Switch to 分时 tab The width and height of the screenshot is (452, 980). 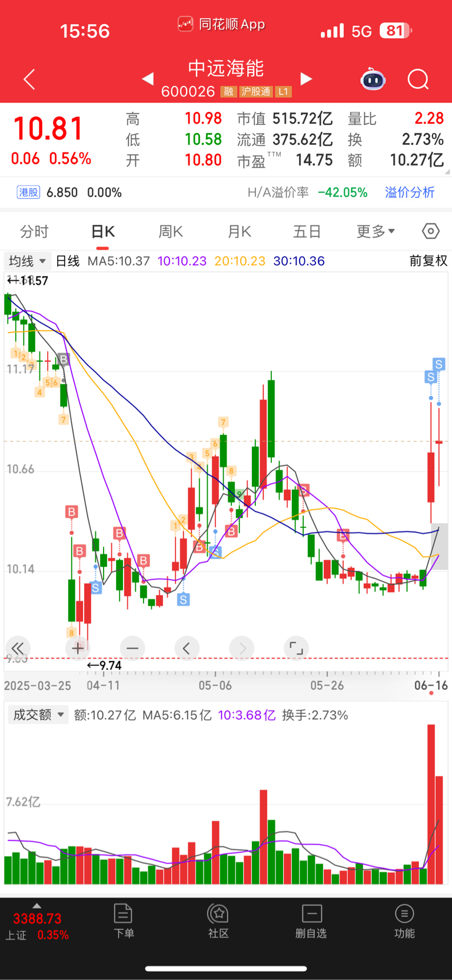point(34,231)
